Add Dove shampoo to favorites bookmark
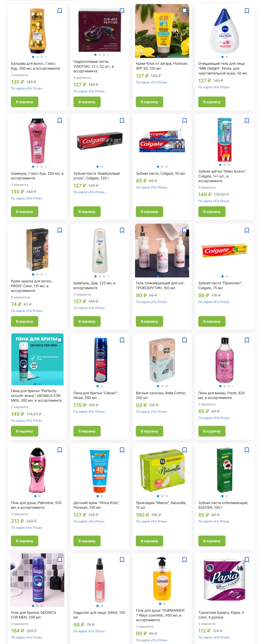The image size is (264, 644). pos(122,230)
